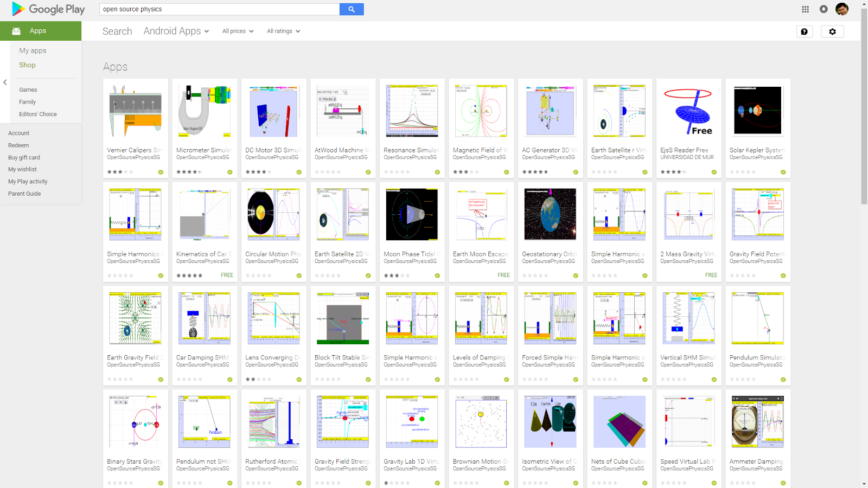This screenshot has height=488, width=868.
Task: Click the Google Play logo
Action: click(x=48, y=9)
